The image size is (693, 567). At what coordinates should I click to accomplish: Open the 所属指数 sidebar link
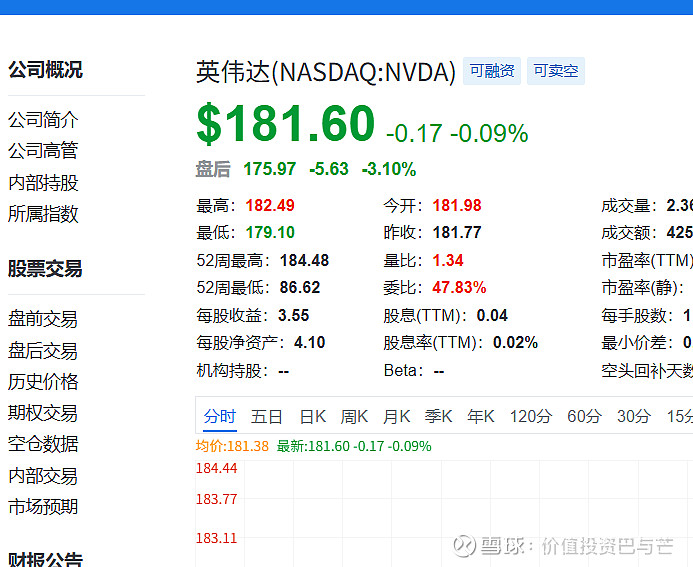[43, 214]
